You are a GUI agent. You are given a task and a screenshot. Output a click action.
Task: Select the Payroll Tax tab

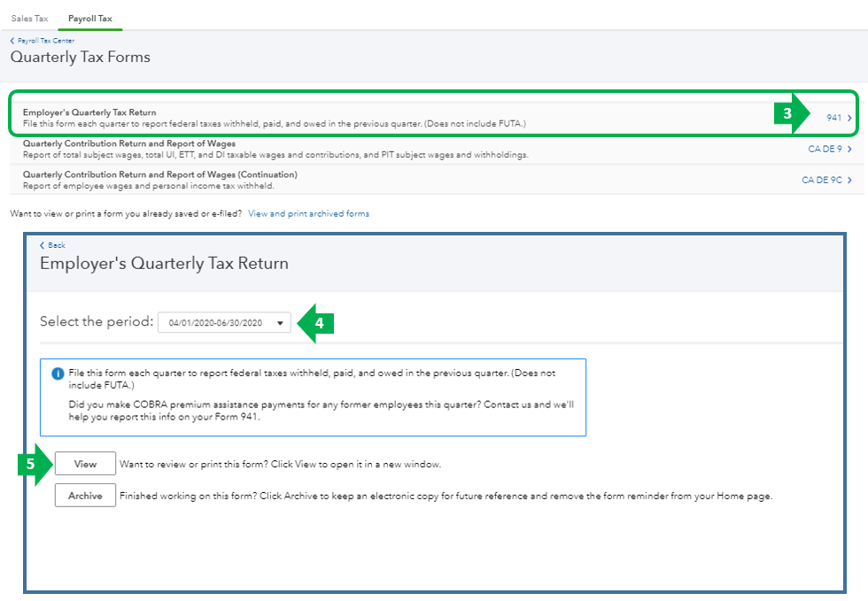tap(89, 18)
